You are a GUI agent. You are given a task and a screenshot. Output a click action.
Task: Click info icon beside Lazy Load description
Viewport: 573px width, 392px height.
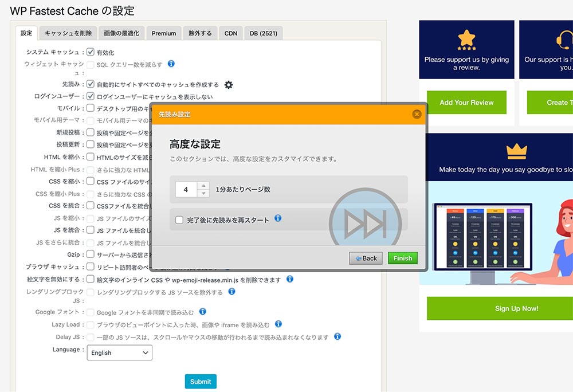[x=278, y=324]
